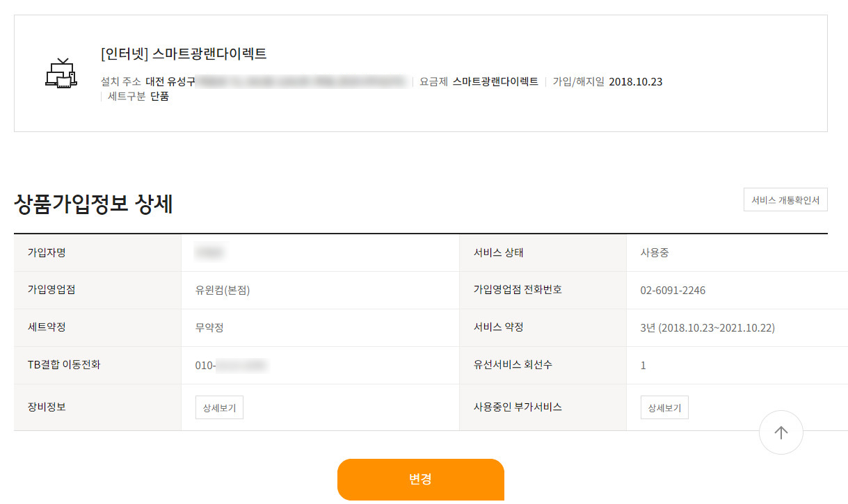Click the 무약정 set contract value
Viewport: 848px width, 504px height.
tap(209, 328)
